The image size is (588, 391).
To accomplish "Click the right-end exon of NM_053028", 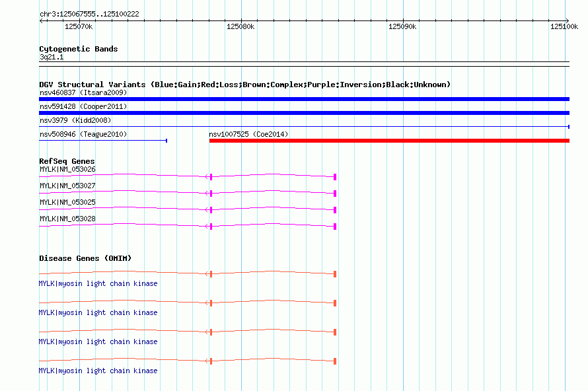I will [x=335, y=227].
